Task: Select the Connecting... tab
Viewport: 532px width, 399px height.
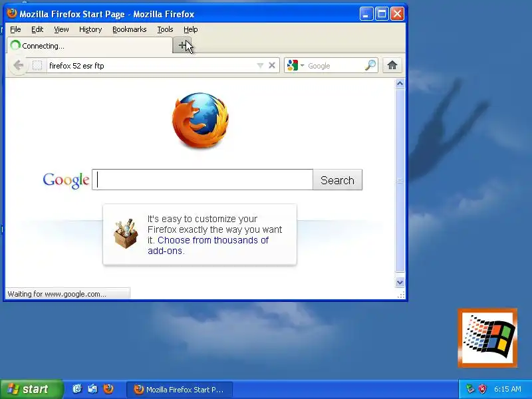Action: point(90,45)
